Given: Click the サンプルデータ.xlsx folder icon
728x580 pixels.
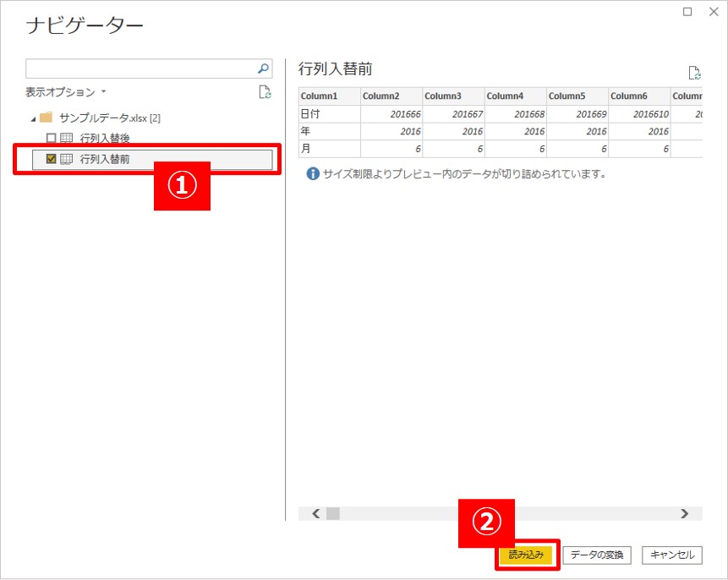Looking at the screenshot, I should pos(47,118).
